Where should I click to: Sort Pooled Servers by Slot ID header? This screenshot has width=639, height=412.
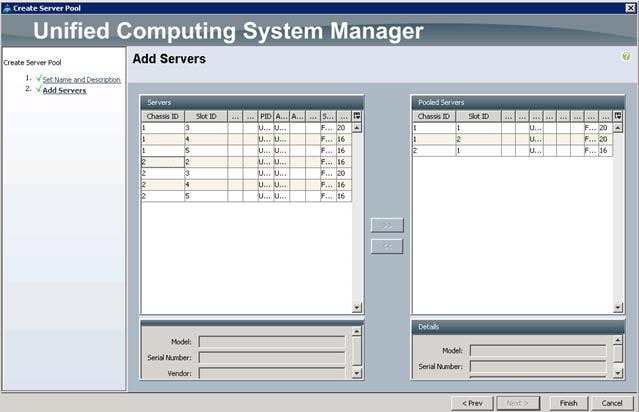tap(478, 116)
